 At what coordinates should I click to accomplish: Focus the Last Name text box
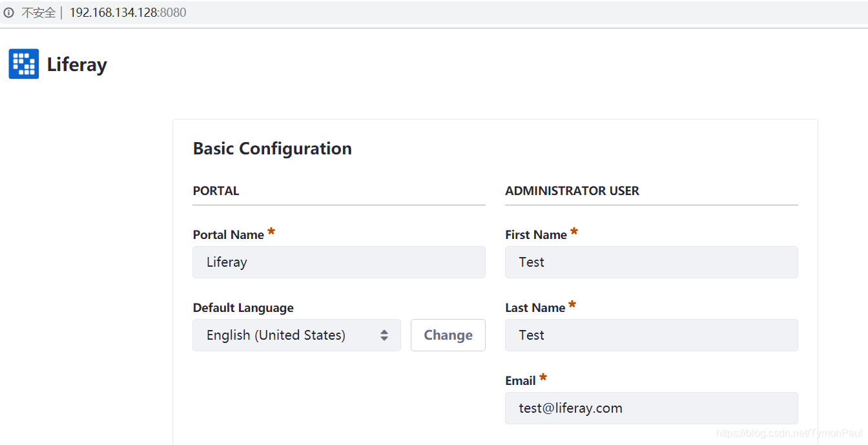click(651, 335)
